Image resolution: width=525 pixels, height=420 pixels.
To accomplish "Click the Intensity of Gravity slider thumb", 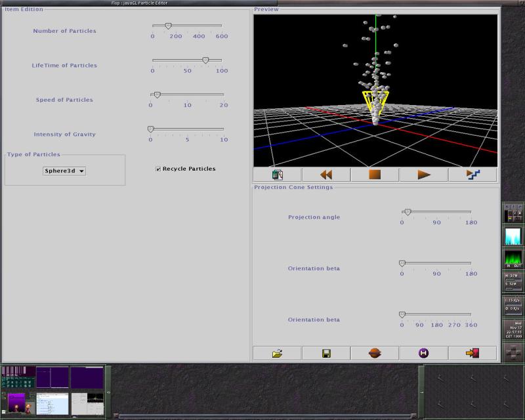I will 151,129.
